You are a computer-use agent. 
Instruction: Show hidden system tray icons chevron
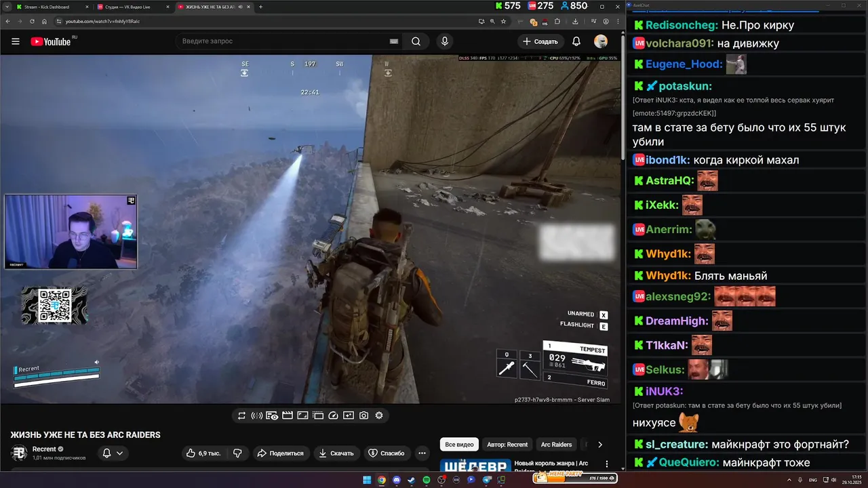pos(790,480)
